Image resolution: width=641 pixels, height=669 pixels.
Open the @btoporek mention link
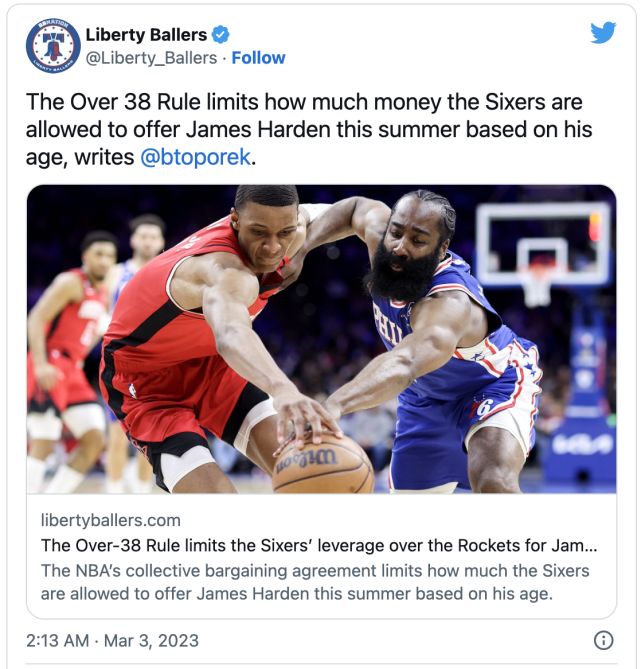pyautogui.click(x=195, y=157)
